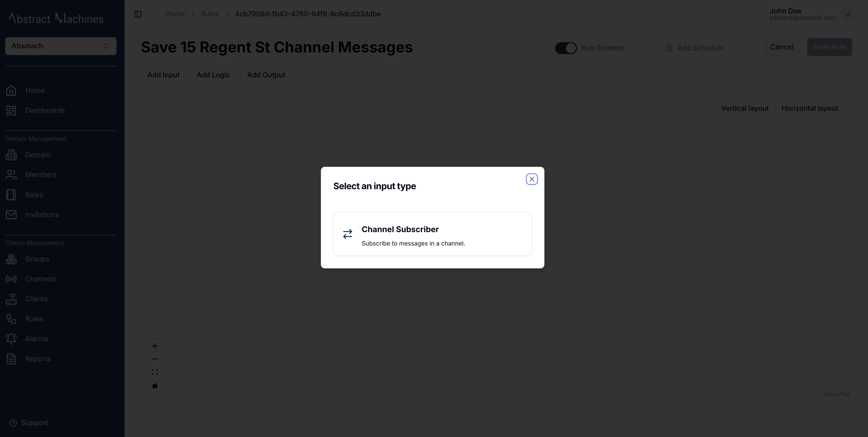
Task: Click the Invitations envelope icon
Action: (11, 214)
